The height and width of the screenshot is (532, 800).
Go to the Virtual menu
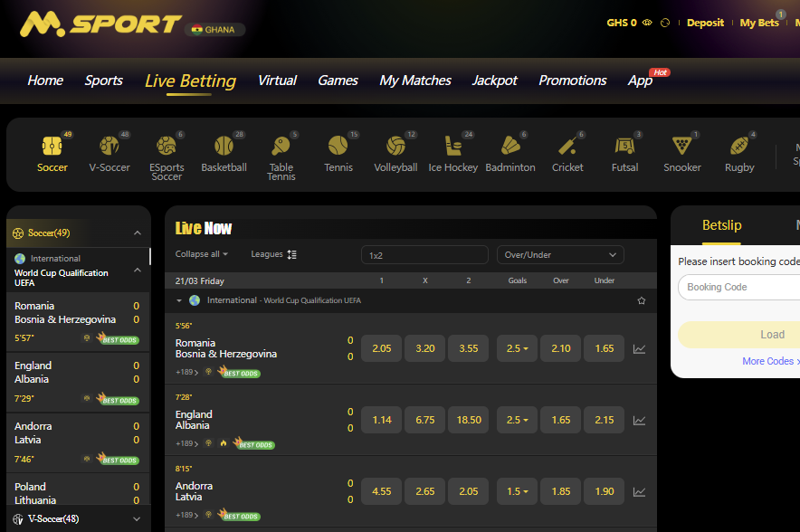coord(277,81)
